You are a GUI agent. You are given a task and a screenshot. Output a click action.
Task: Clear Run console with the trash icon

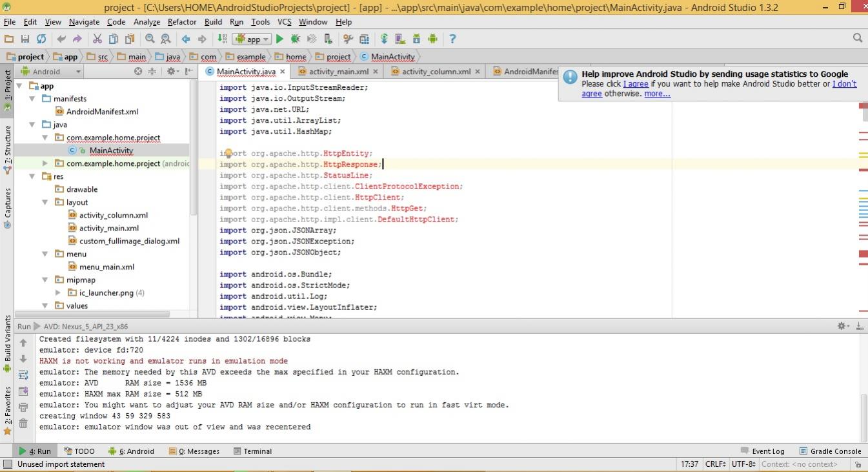coord(23,424)
